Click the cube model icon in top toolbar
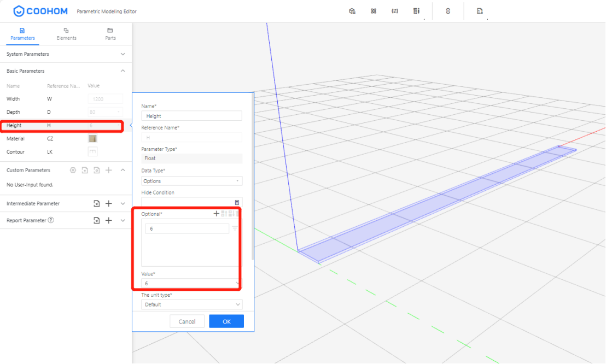This screenshot has height=364, width=606. [352, 11]
